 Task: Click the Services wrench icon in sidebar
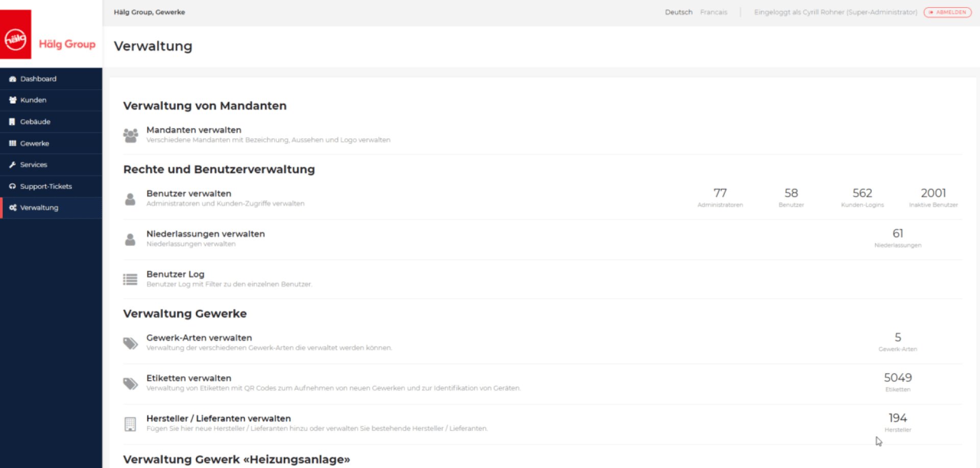pyautogui.click(x=12, y=165)
